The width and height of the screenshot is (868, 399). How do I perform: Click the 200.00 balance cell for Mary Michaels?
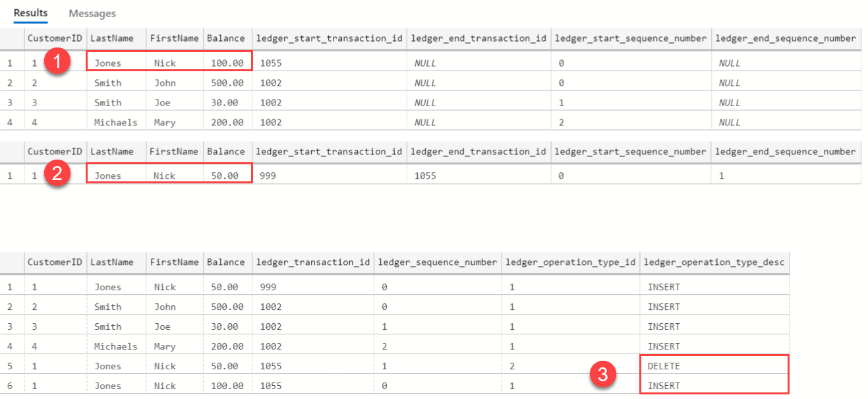pyautogui.click(x=227, y=122)
